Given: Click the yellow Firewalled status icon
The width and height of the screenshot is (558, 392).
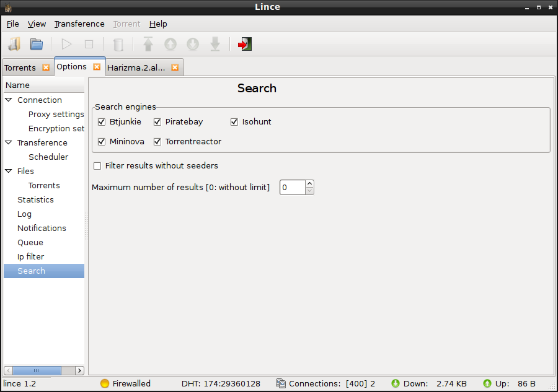Looking at the screenshot, I should click(105, 383).
